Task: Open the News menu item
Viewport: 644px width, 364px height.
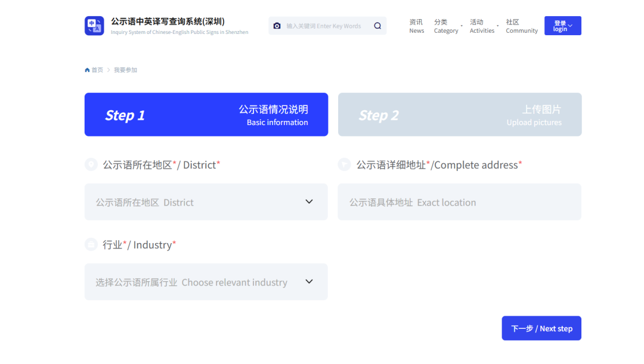Action: [x=416, y=26]
